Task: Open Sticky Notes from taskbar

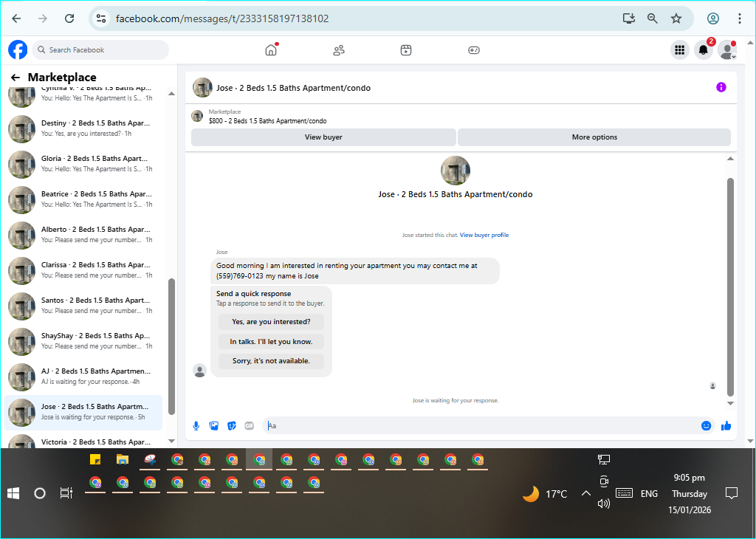Action: click(x=95, y=459)
